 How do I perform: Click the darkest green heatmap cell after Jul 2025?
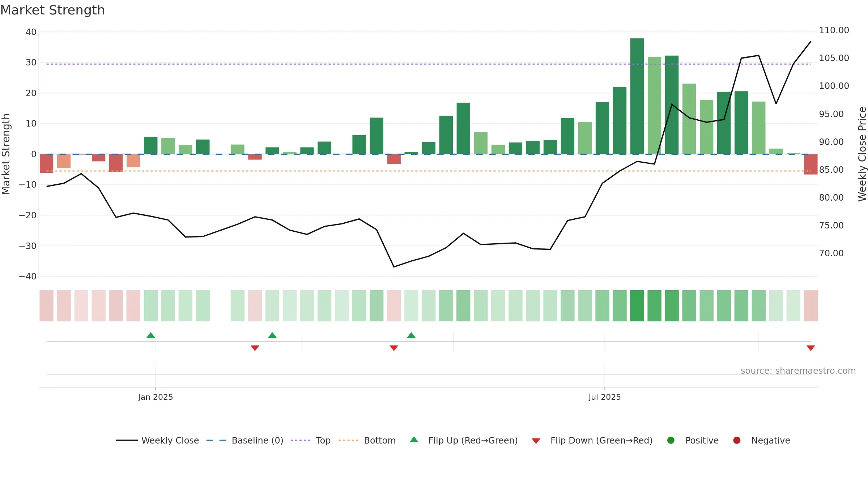click(x=637, y=306)
